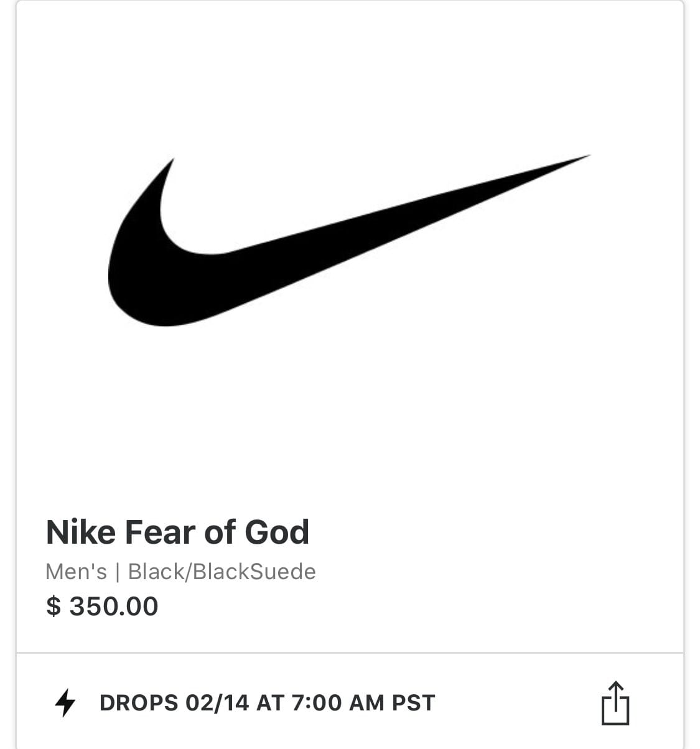
Task: Click the lightning bolt drop icon
Action: point(65,704)
